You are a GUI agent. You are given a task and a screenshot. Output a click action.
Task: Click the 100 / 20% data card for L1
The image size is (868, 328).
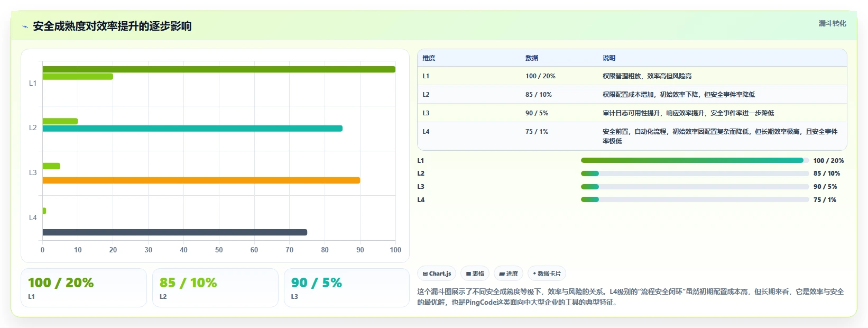point(84,288)
